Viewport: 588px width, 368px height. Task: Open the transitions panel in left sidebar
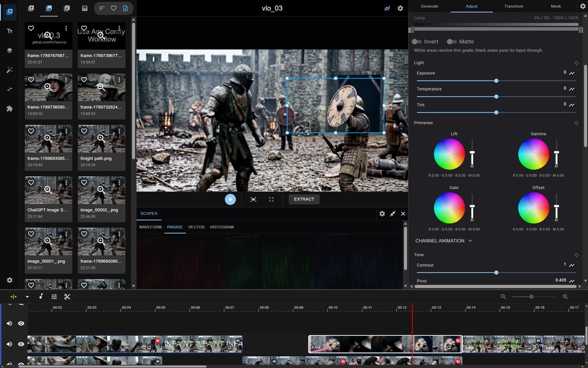[10, 89]
